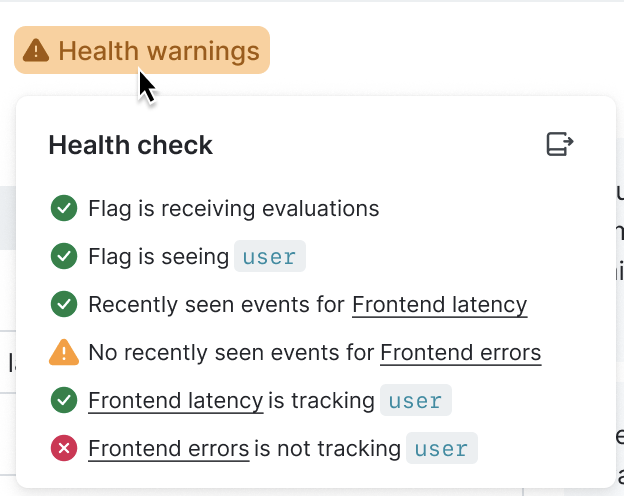The width and height of the screenshot is (624, 496).
Task: Open the Health check external docs icon
Action: point(560,145)
